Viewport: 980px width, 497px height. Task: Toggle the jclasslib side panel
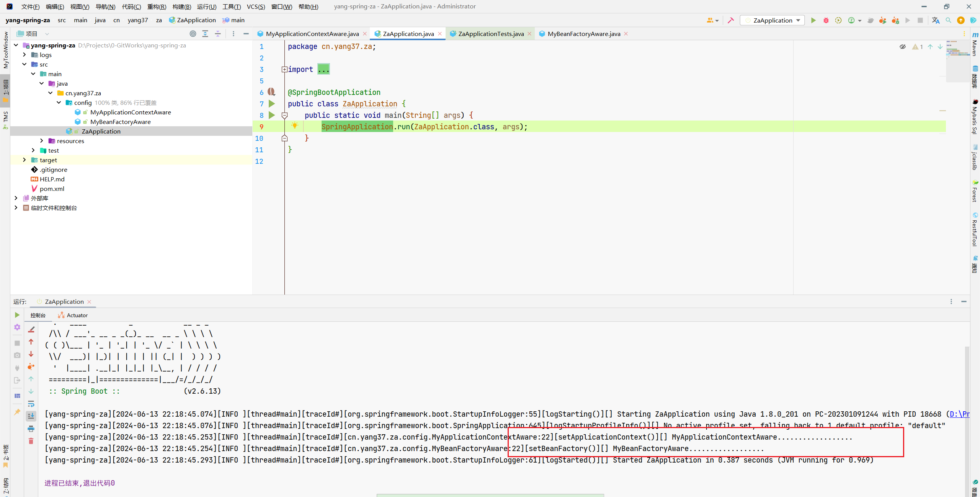pos(975,158)
